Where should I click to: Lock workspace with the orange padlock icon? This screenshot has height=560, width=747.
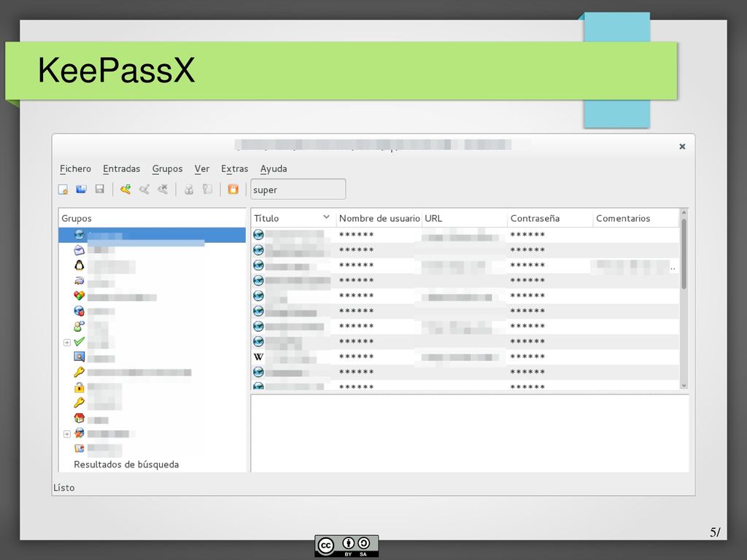click(233, 190)
